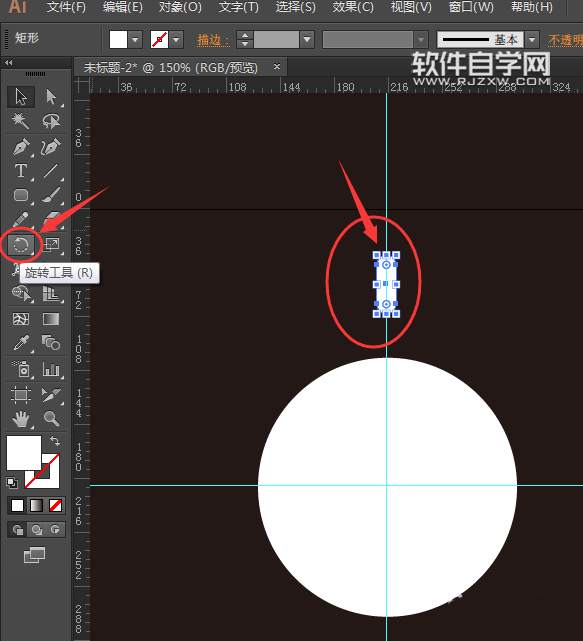Open the 基本 brush style dropdown
The image size is (583, 641).
532,40
